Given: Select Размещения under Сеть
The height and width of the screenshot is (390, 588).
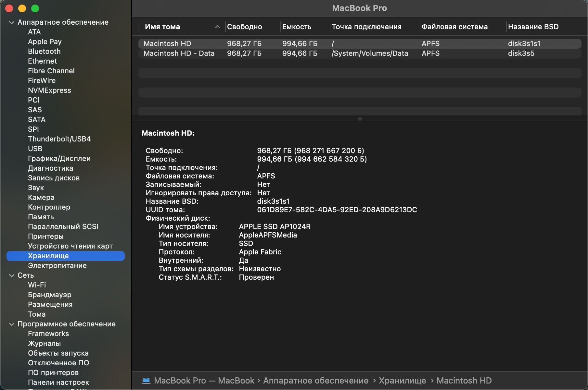Looking at the screenshot, I should click(50, 304).
